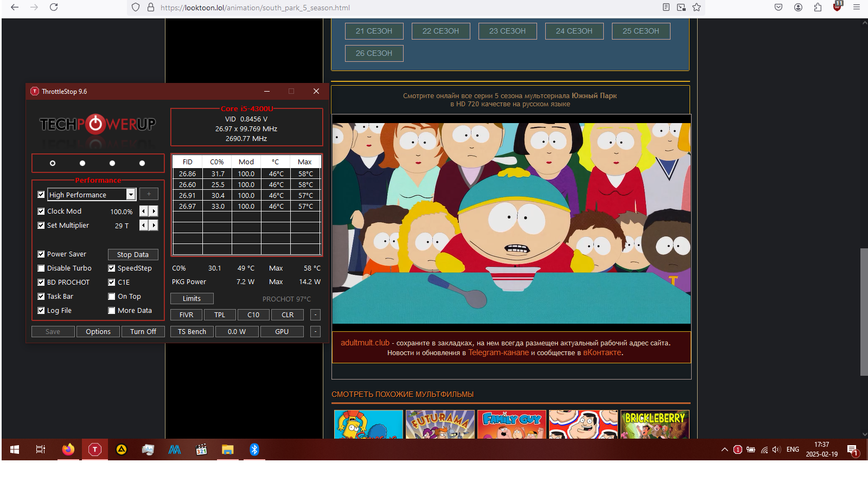The width and height of the screenshot is (868, 488).
Task: Open the Futurama similar cartoon thumbnail
Action: point(440,425)
